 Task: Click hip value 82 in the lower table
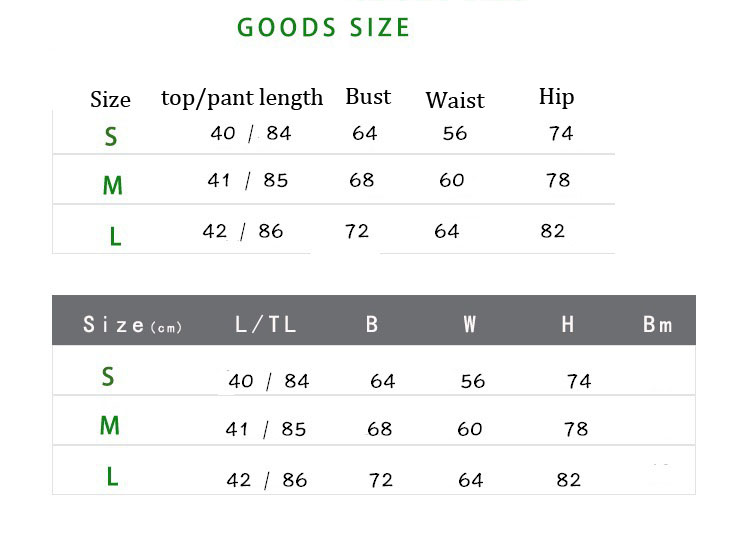[569, 479]
